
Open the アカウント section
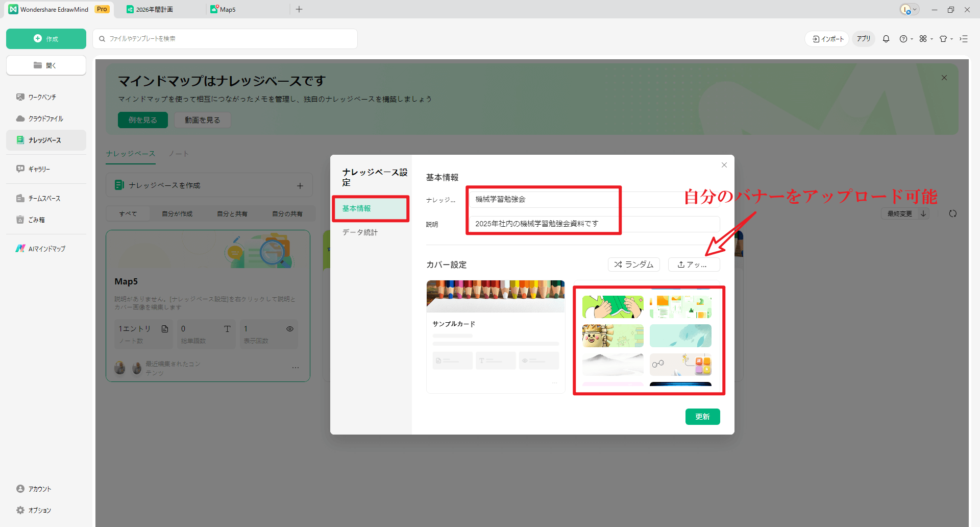point(39,489)
